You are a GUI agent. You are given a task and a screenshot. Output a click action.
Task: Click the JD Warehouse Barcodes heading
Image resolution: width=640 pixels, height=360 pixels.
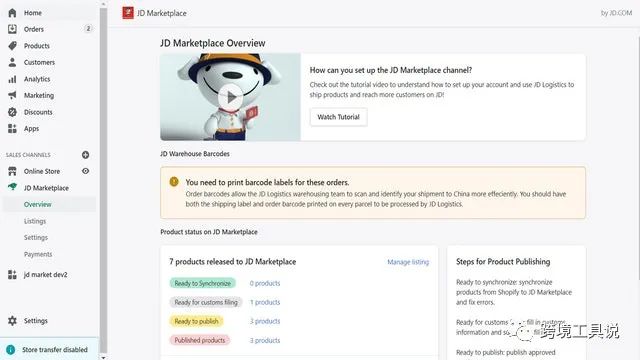[195, 154]
